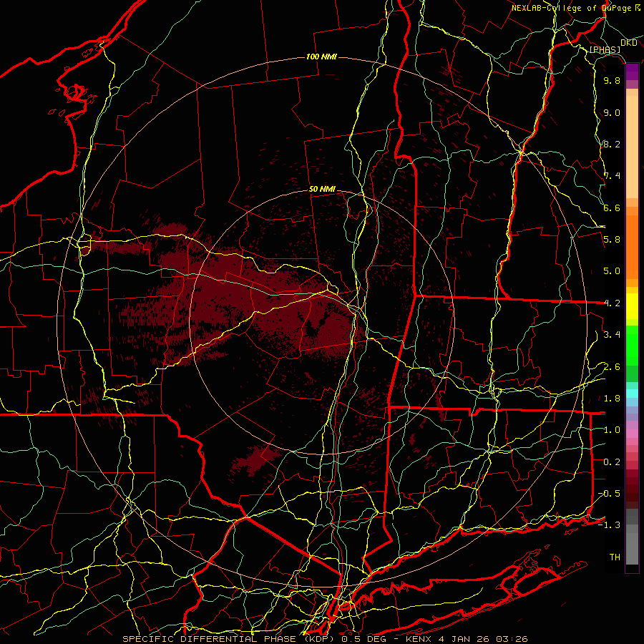The image size is (644, 644).
Task: Click the SPECIFIC DIFFERENTIAL PHASE (KDP) caption text
Action: point(229,639)
